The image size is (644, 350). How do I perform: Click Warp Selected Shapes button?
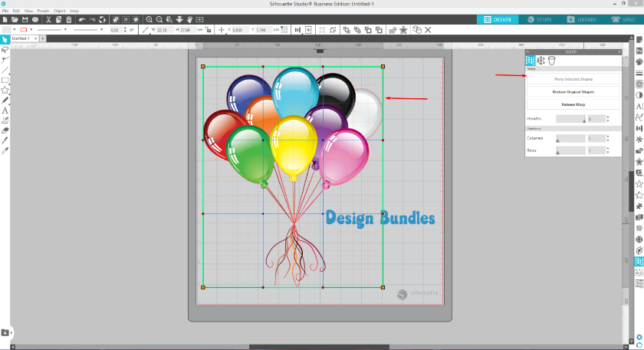click(573, 79)
